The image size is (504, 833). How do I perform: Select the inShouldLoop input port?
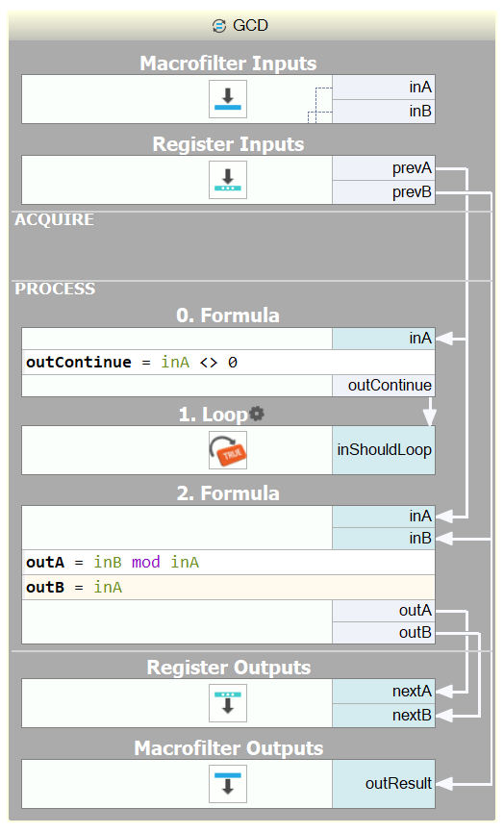pyautogui.click(x=384, y=450)
